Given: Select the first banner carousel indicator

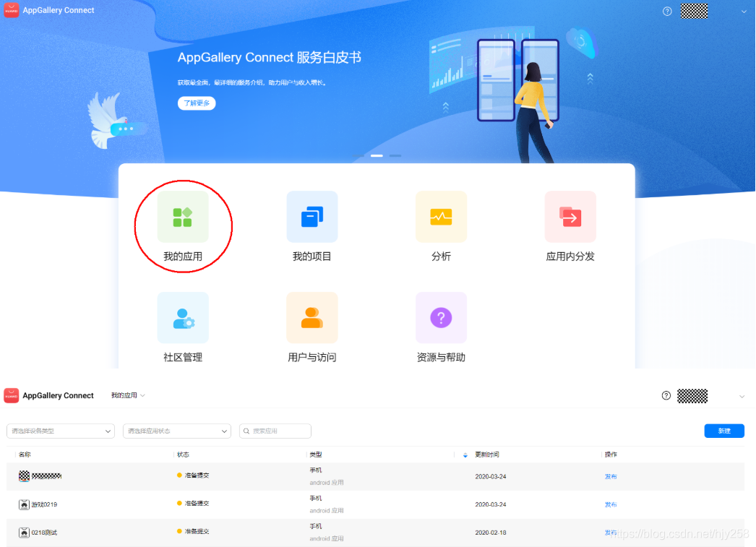Looking at the screenshot, I should point(358,155).
